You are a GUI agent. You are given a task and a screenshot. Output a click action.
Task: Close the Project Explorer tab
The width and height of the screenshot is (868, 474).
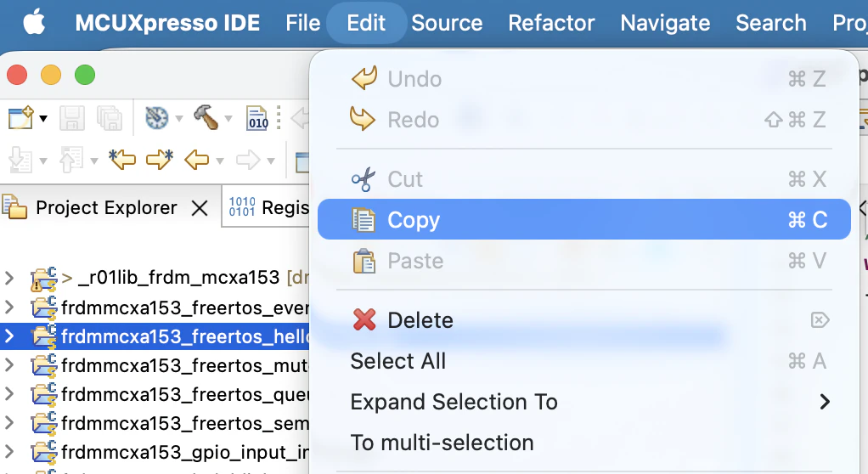pyautogui.click(x=200, y=208)
